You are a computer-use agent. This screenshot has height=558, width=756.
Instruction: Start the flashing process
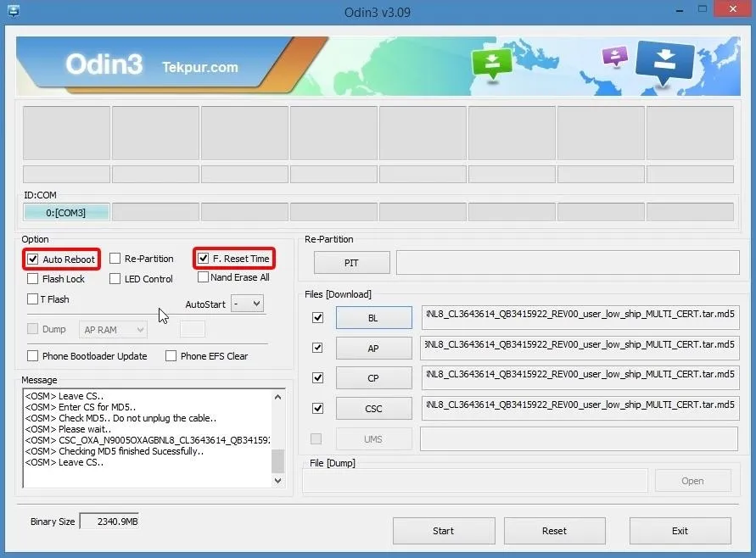tap(444, 531)
